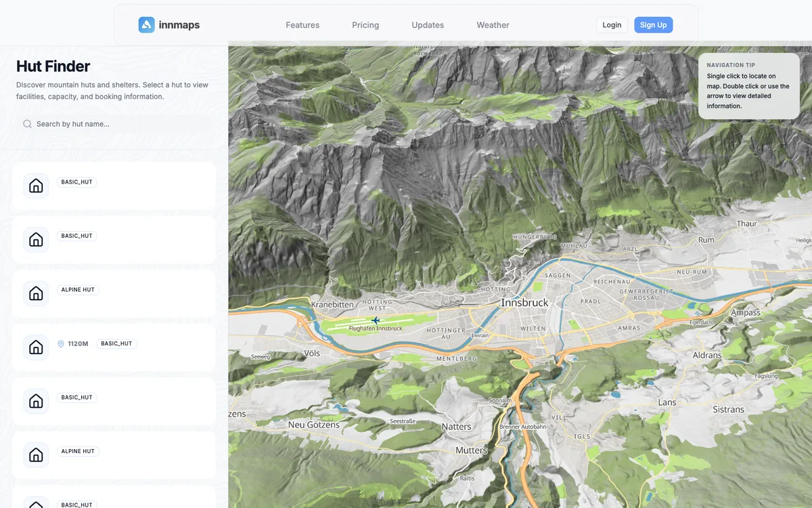This screenshot has width=812, height=508.
Task: Click the Sistrans map label
Action: pyautogui.click(x=728, y=410)
